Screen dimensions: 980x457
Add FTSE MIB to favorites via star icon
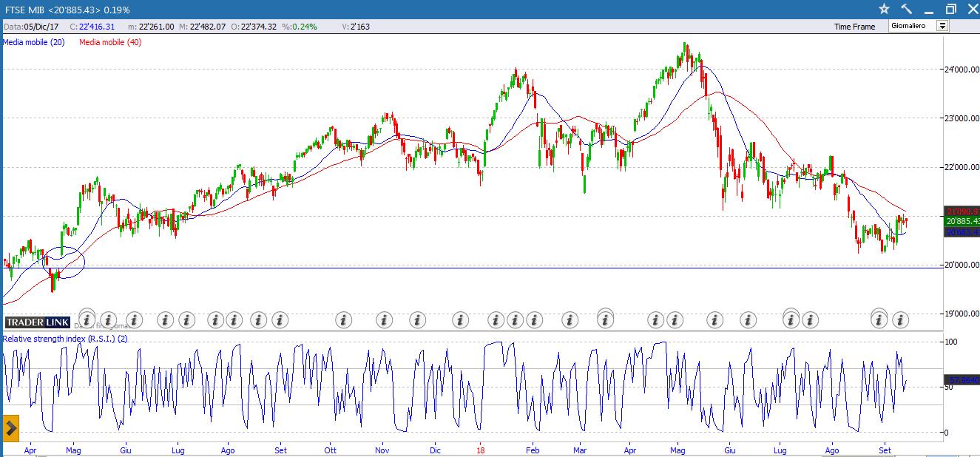click(x=884, y=9)
